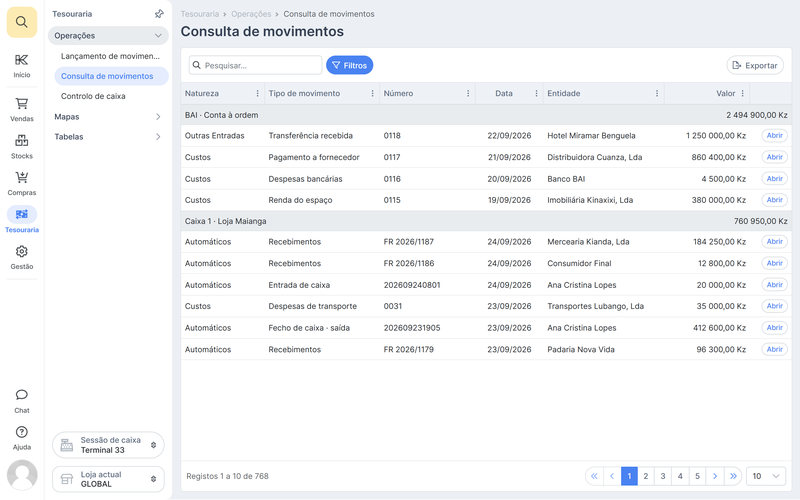Open the Gestão settings module
800x500 pixels.
point(21,257)
